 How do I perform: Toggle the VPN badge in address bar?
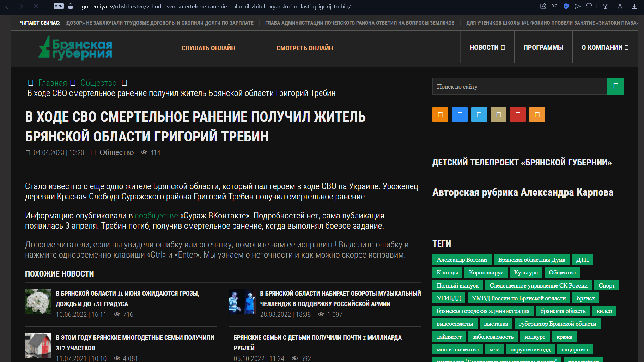(x=59, y=6)
